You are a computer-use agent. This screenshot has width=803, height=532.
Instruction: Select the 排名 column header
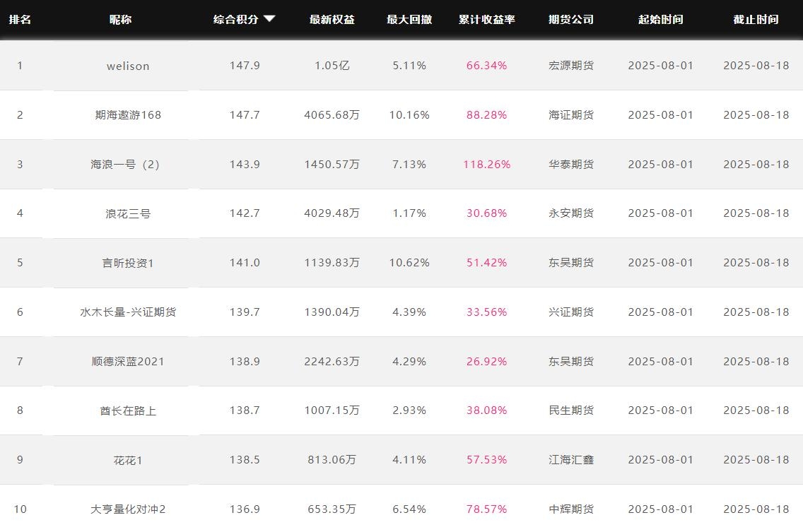[20, 20]
